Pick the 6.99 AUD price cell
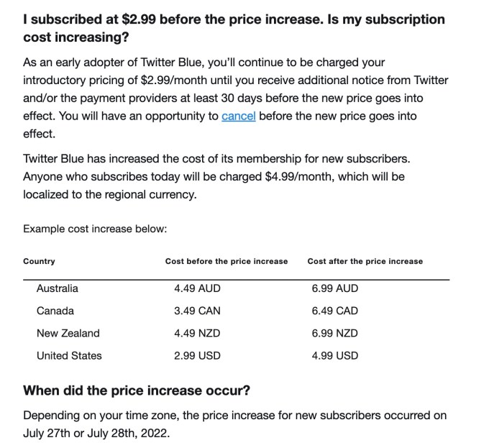This screenshot has width=489, height=448. [334, 288]
